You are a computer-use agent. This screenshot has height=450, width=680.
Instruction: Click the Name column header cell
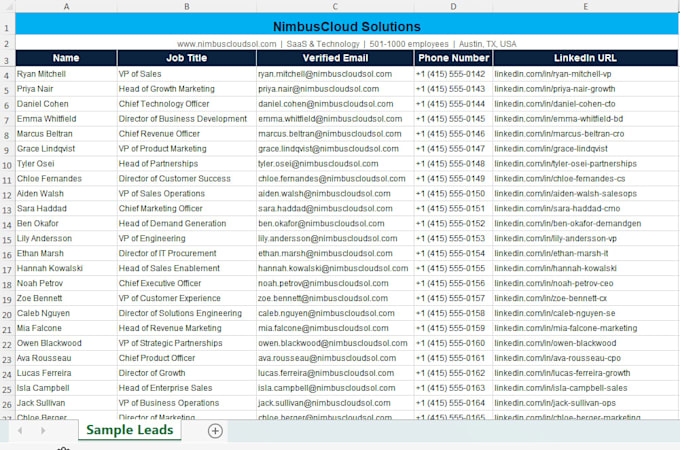pos(66,58)
